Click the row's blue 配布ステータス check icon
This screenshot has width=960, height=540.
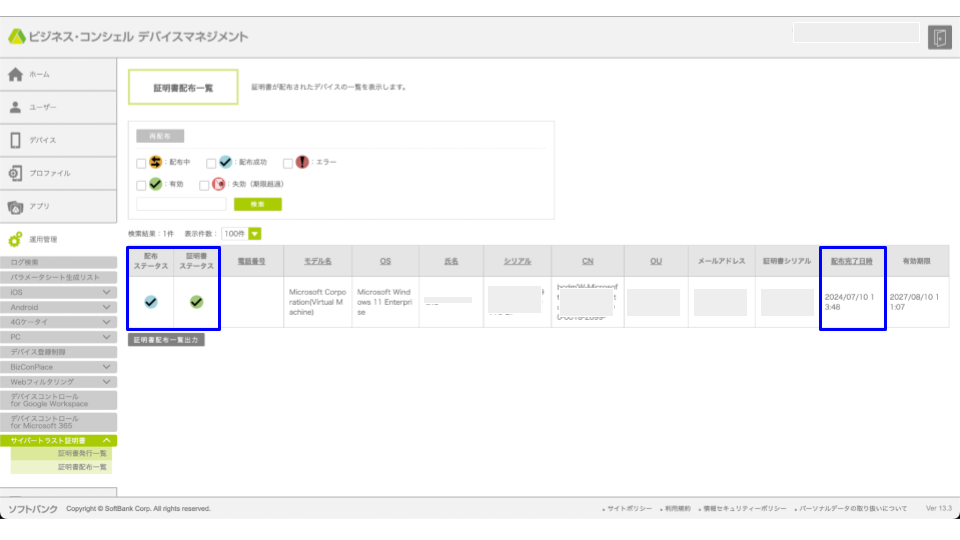[151, 302]
